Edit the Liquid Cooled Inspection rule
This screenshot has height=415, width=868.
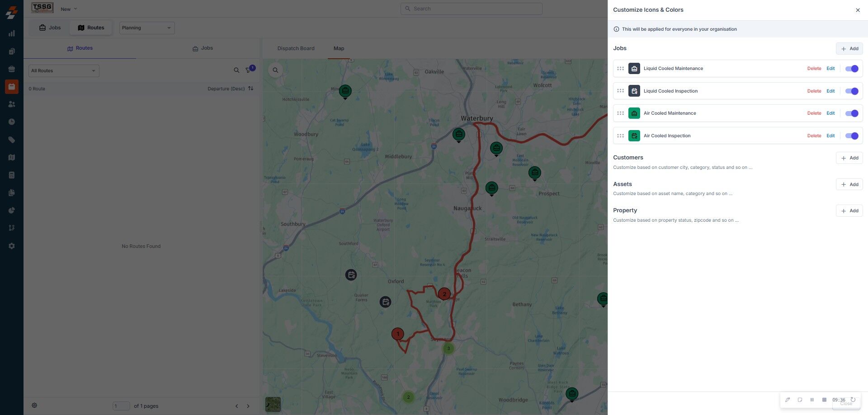[x=830, y=91]
